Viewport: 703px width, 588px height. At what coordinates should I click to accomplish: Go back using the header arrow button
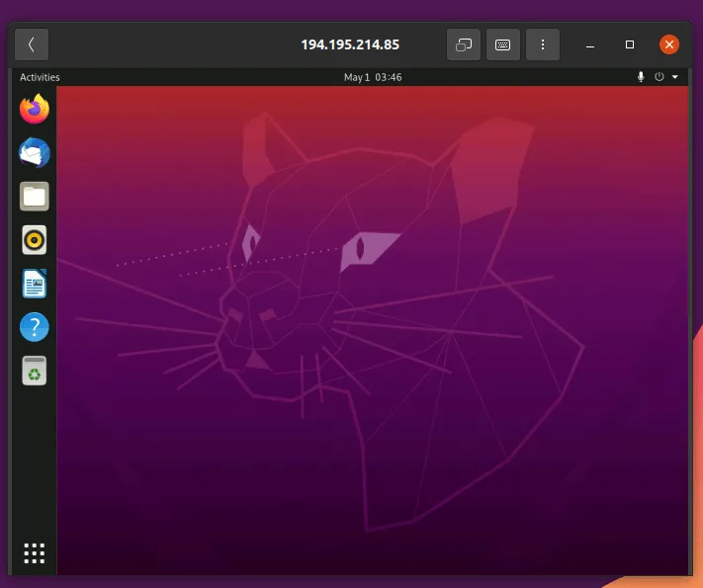(32, 44)
